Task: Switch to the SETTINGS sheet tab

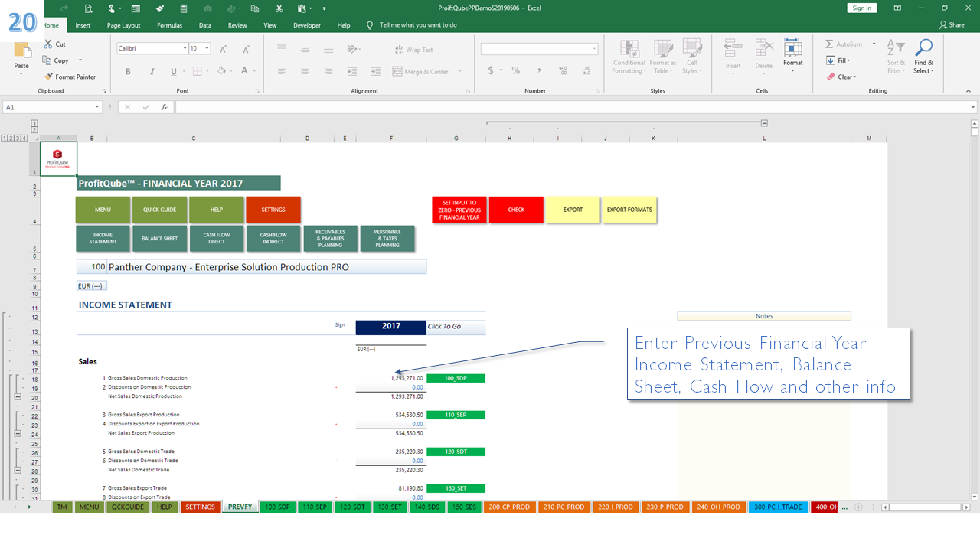Action: (x=200, y=507)
